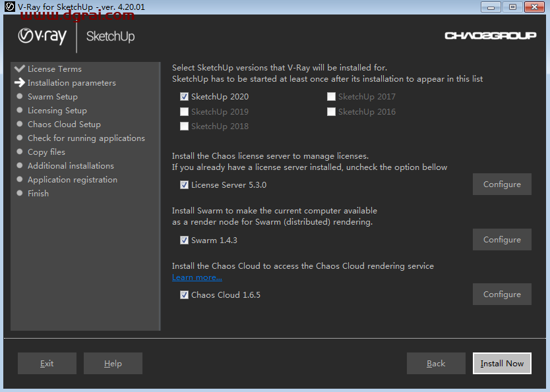The height and width of the screenshot is (392, 550).
Task: Follow the Learn more... link
Action: click(197, 277)
